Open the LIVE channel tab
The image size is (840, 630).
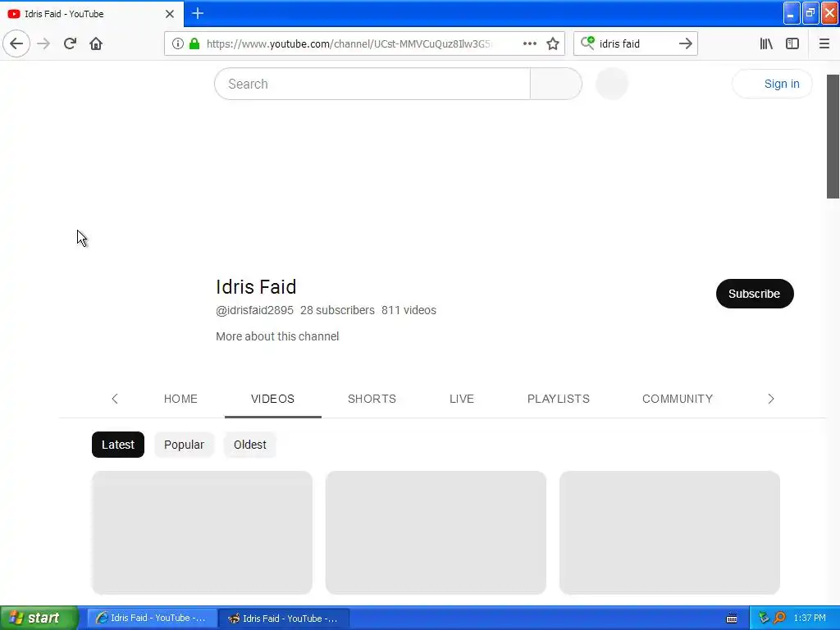click(x=461, y=399)
